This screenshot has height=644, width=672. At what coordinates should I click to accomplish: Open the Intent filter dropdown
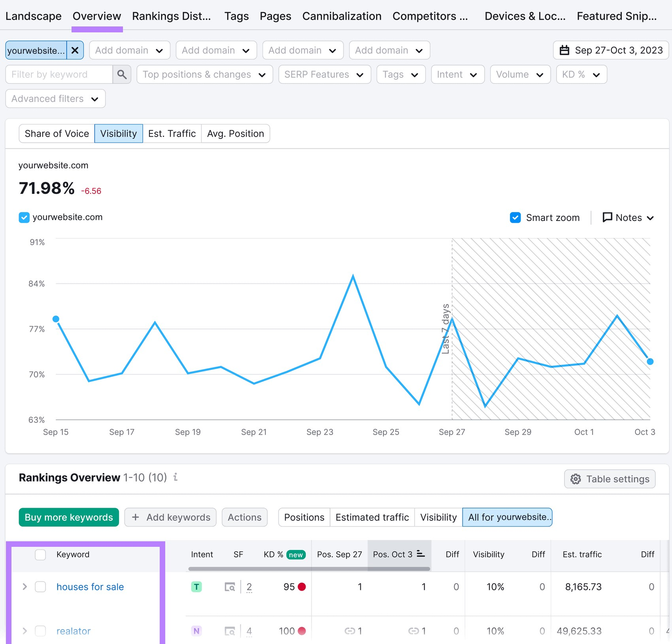click(x=457, y=74)
